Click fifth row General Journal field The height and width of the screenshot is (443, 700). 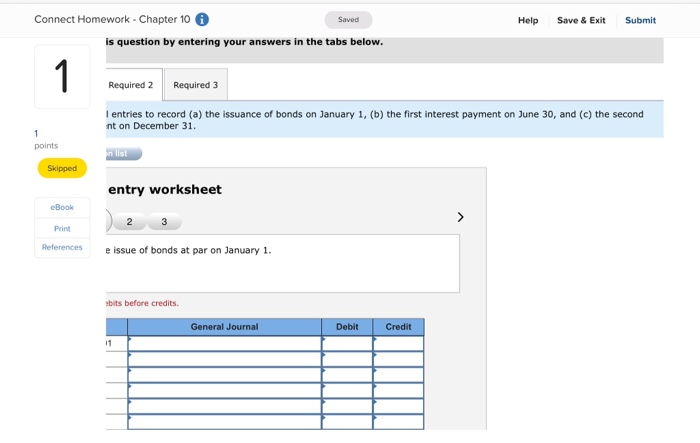pyautogui.click(x=224, y=406)
